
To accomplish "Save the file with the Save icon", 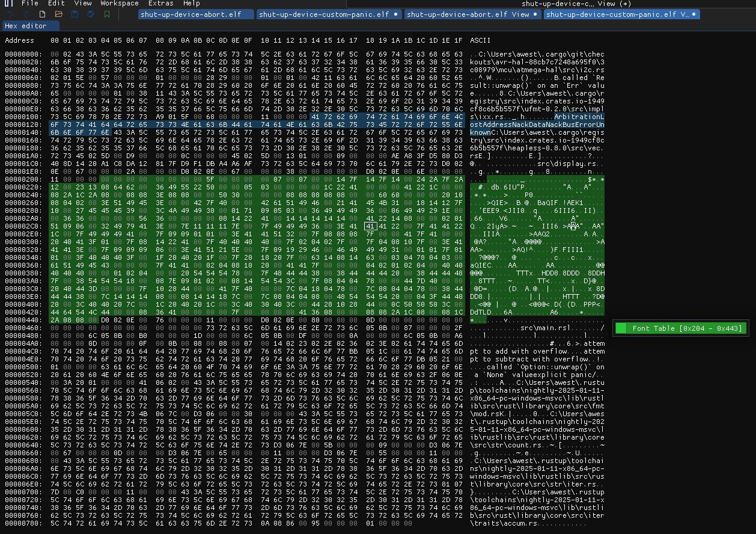I will pos(75,14).
